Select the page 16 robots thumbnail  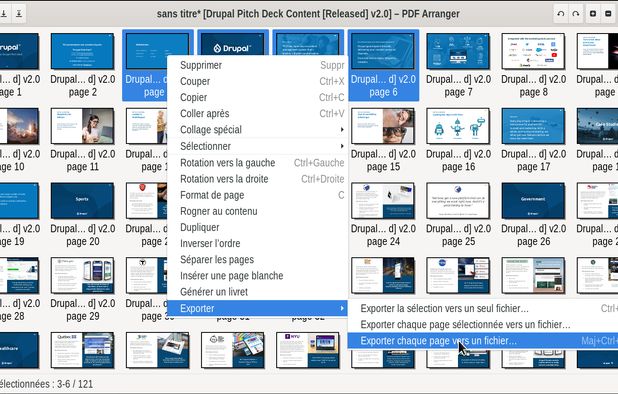coord(458,126)
